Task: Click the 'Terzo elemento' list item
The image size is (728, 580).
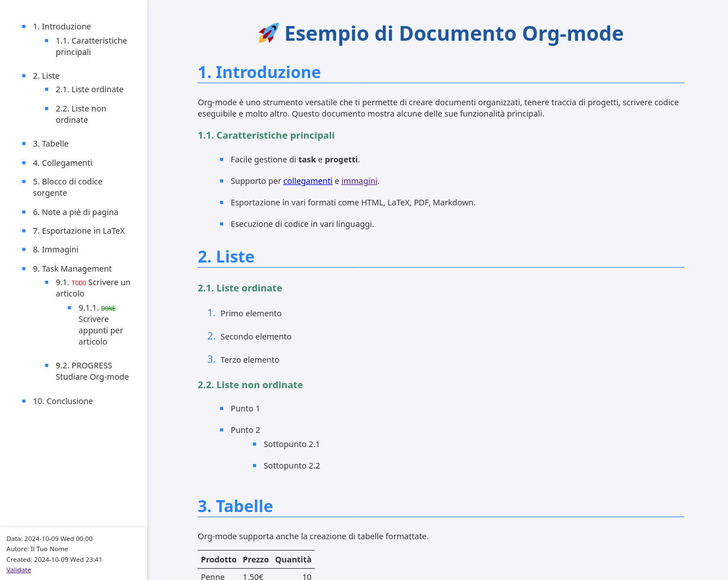Action: 250,360
